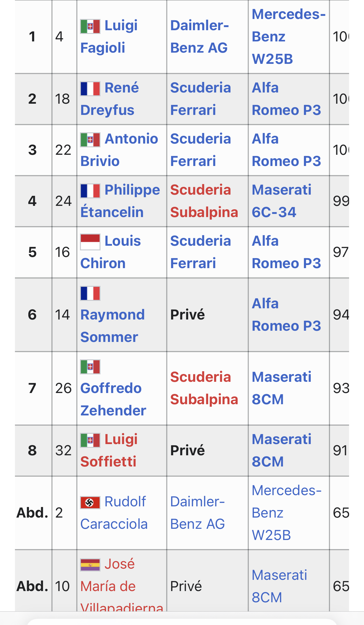Click the French flag above Raymond Sommer

90,293
